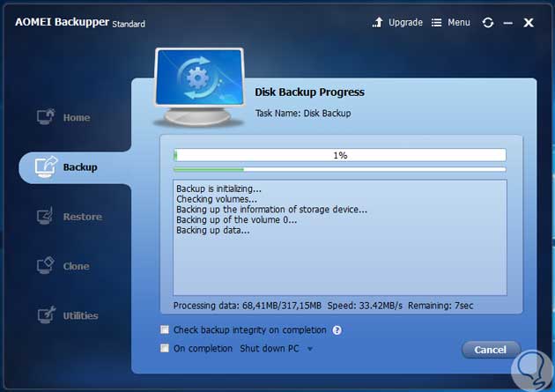Click the Backup sidebar icon

coord(46,166)
